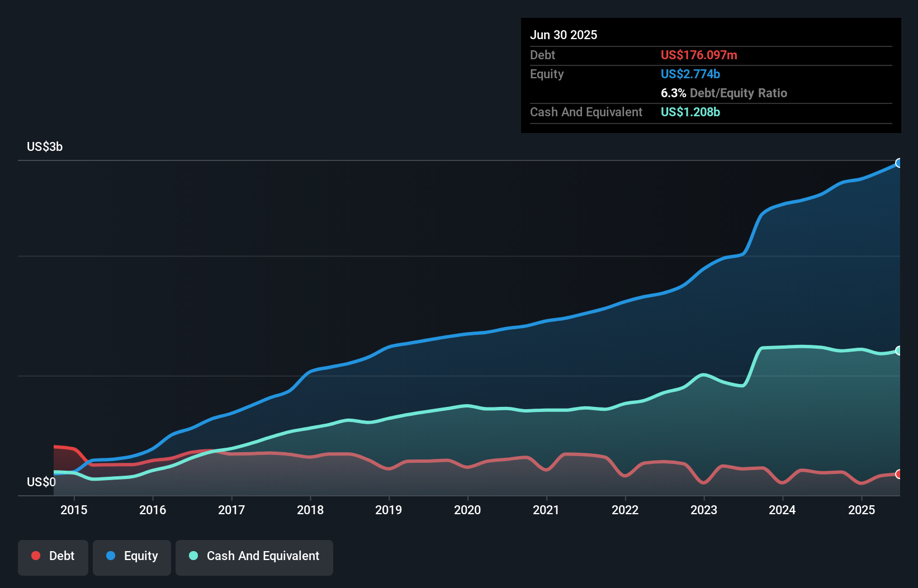918x588 pixels.
Task: Toggle the Equity series visibility
Action: [132, 557]
